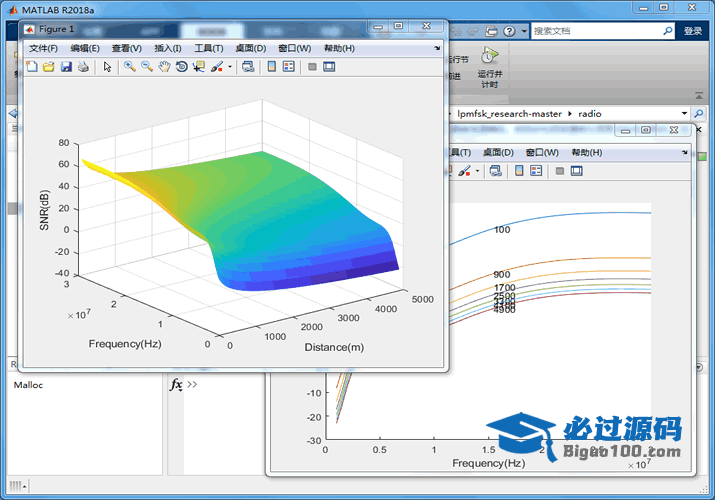The image size is (715, 500).
Task: Toggle the Pan hand tool in Figure 1
Action: point(164,67)
